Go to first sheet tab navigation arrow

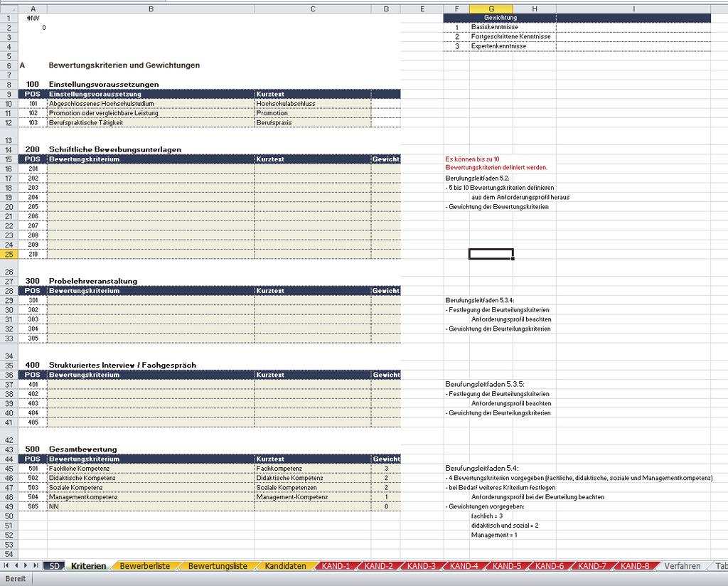pyautogui.click(x=6, y=566)
